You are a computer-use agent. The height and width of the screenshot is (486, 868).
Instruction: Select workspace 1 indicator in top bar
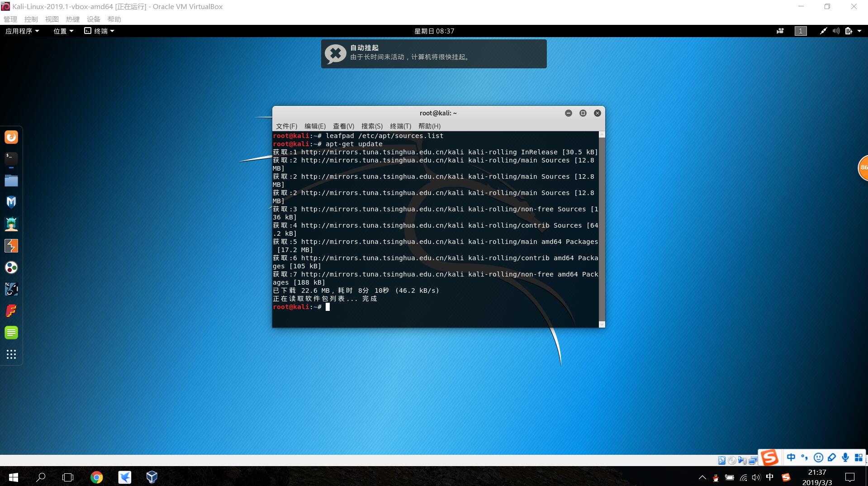click(801, 31)
